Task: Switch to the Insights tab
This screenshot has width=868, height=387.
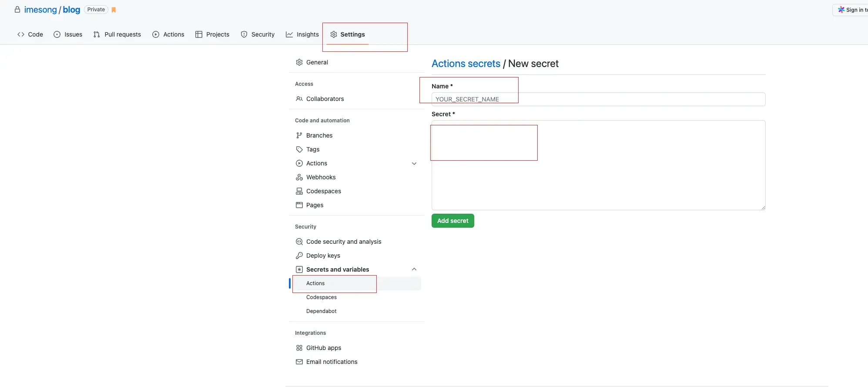Action: click(x=302, y=34)
